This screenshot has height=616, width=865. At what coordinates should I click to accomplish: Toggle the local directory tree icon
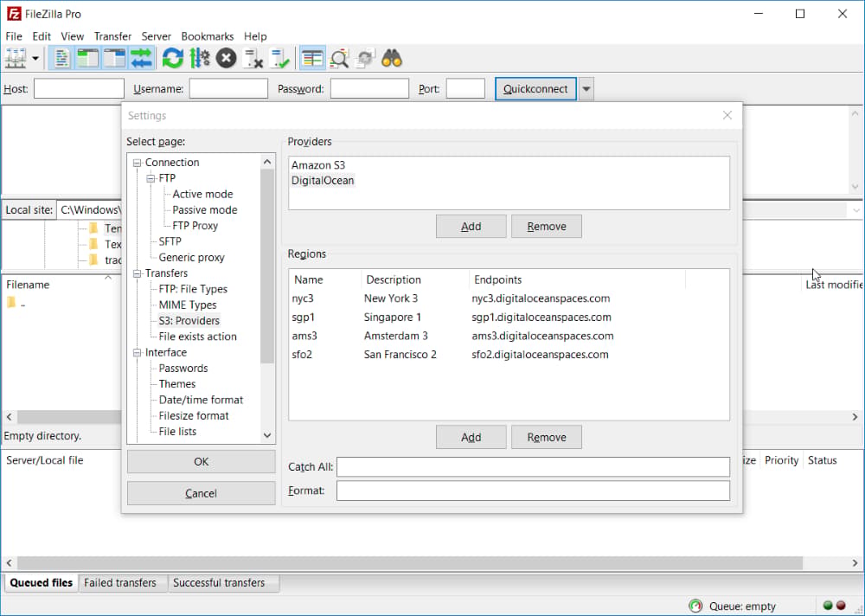87,58
